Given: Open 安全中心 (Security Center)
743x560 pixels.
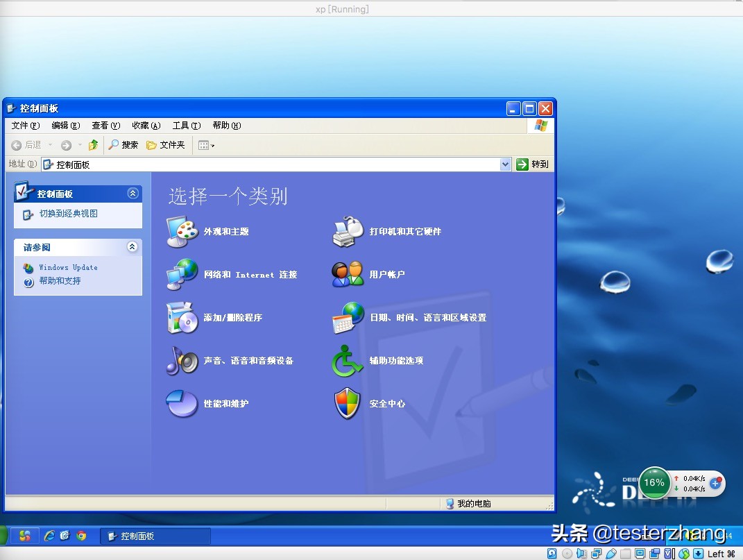Looking at the screenshot, I should coord(387,404).
